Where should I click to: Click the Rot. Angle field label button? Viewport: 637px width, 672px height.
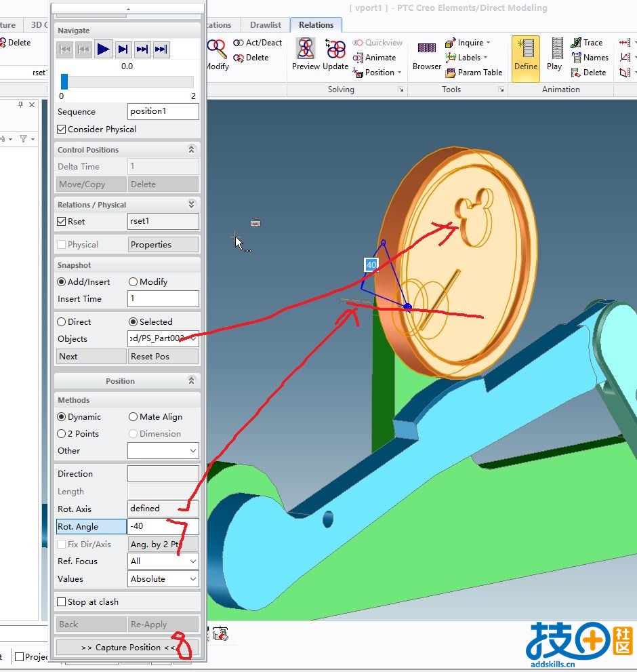tap(91, 527)
